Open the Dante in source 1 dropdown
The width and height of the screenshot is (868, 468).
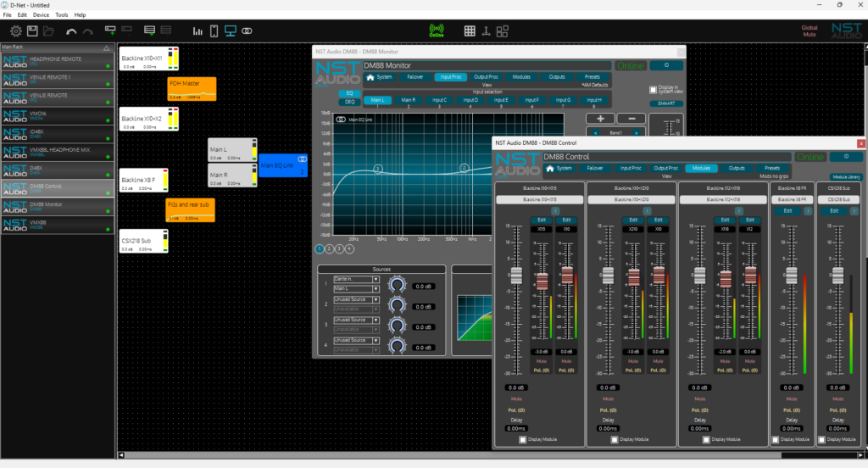coord(356,279)
